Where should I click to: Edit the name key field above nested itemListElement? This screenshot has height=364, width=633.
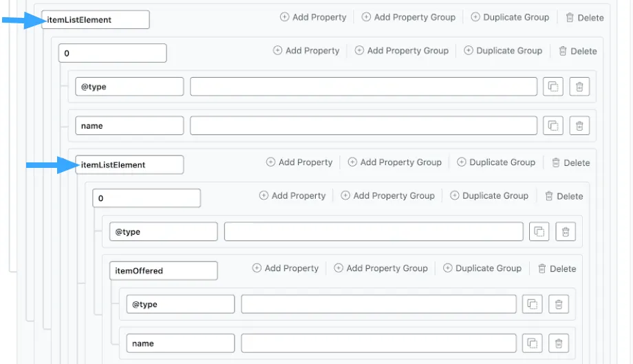pyautogui.click(x=129, y=125)
